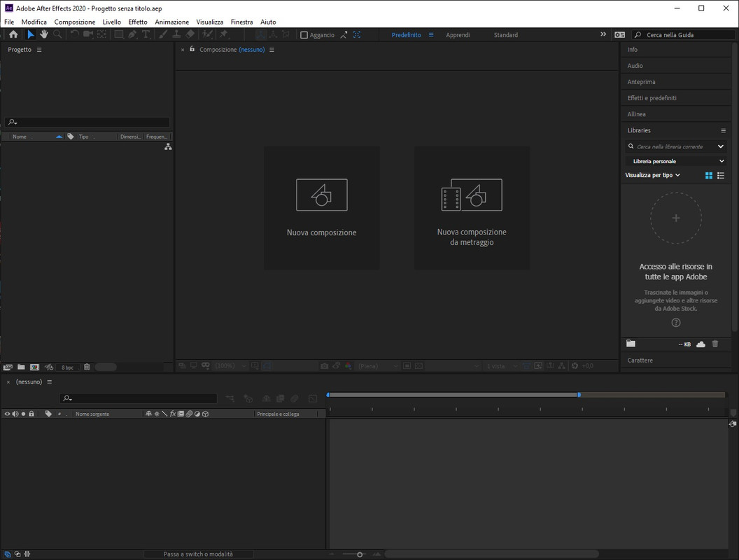Image resolution: width=739 pixels, height=560 pixels.
Task: Select the Hand tool
Action: pos(44,34)
